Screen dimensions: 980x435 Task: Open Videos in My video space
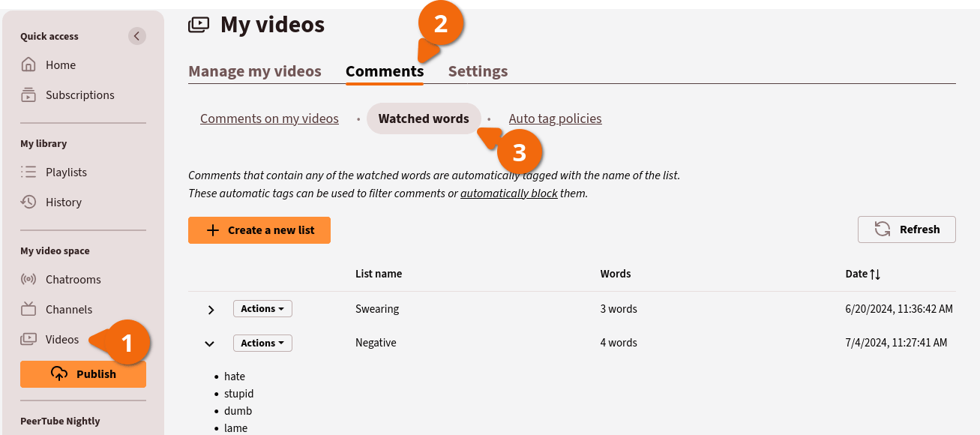click(62, 340)
